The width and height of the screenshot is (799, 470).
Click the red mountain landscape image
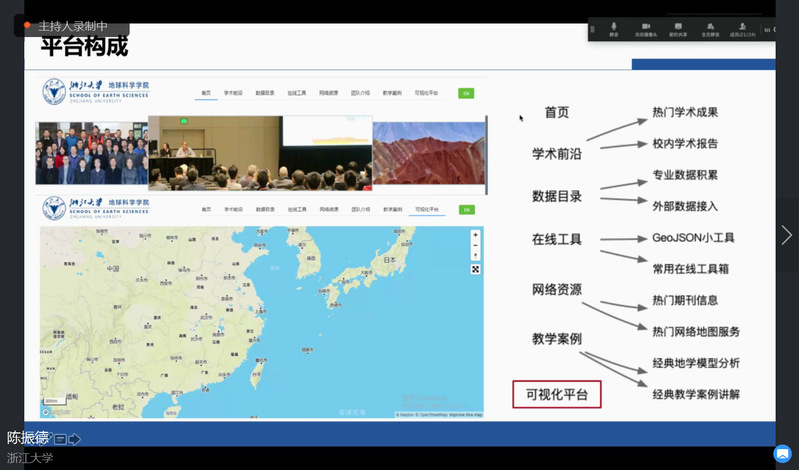(x=428, y=153)
